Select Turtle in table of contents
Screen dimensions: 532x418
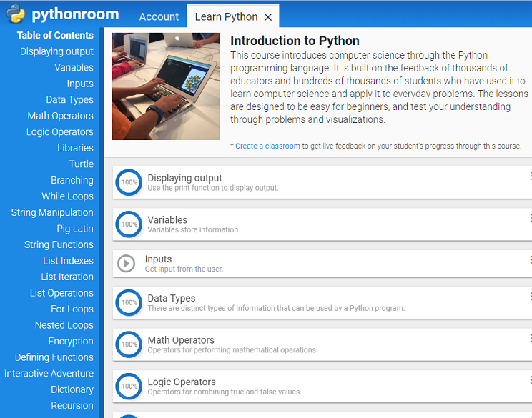coord(82,164)
